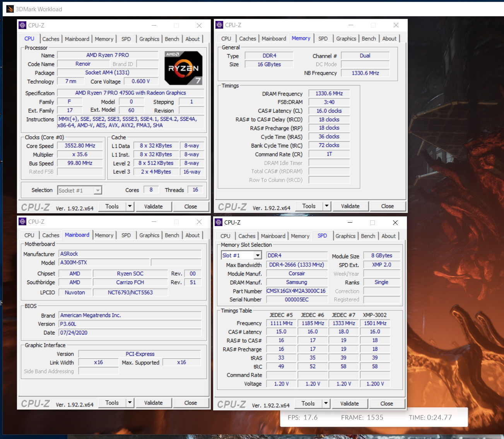Expand the Tools arrow in the CPU tab window
The width and height of the screenshot is (504, 439).
(x=130, y=206)
